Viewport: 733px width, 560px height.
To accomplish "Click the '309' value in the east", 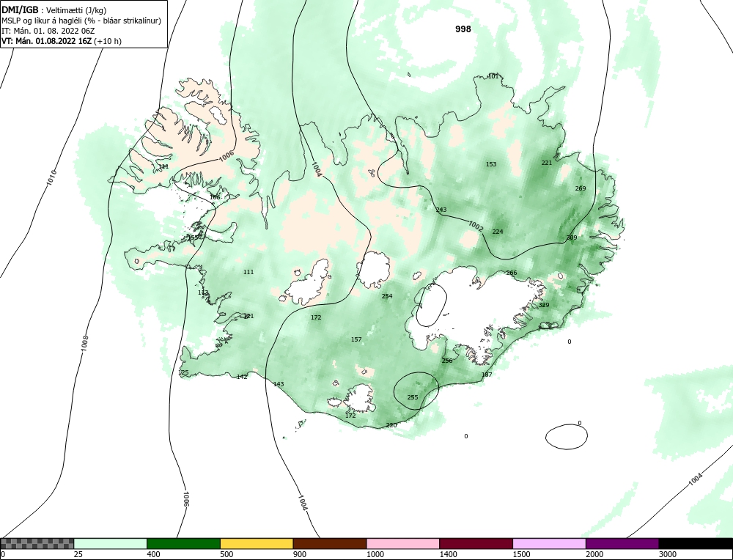I will [571, 237].
